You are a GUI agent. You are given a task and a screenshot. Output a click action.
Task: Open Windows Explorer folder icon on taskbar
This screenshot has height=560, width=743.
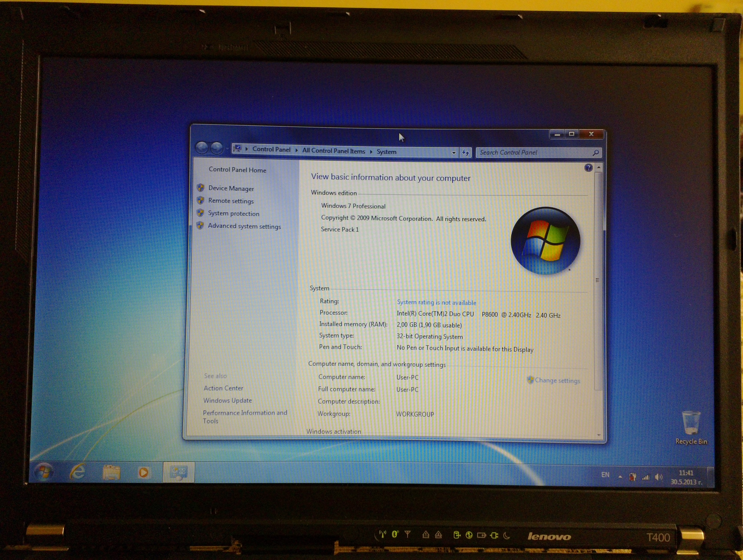pos(111,472)
